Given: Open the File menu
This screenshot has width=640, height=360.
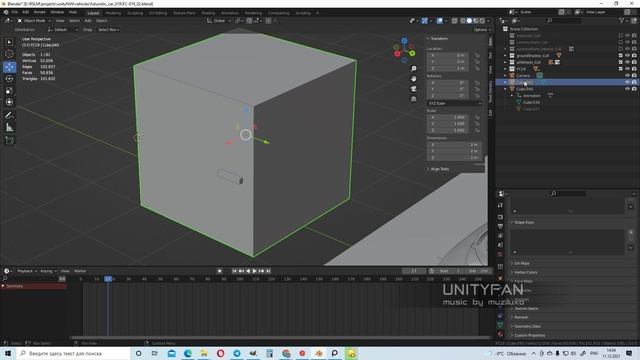Looking at the screenshot, I should 15,12.
